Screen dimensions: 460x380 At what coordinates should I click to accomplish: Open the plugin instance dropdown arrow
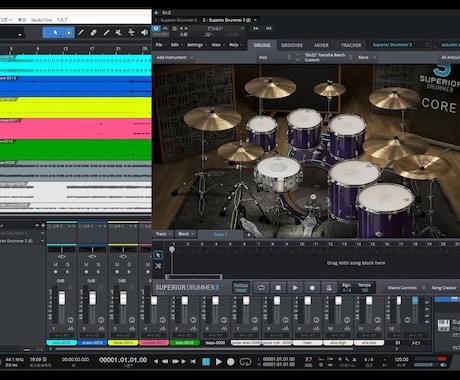(256, 20)
